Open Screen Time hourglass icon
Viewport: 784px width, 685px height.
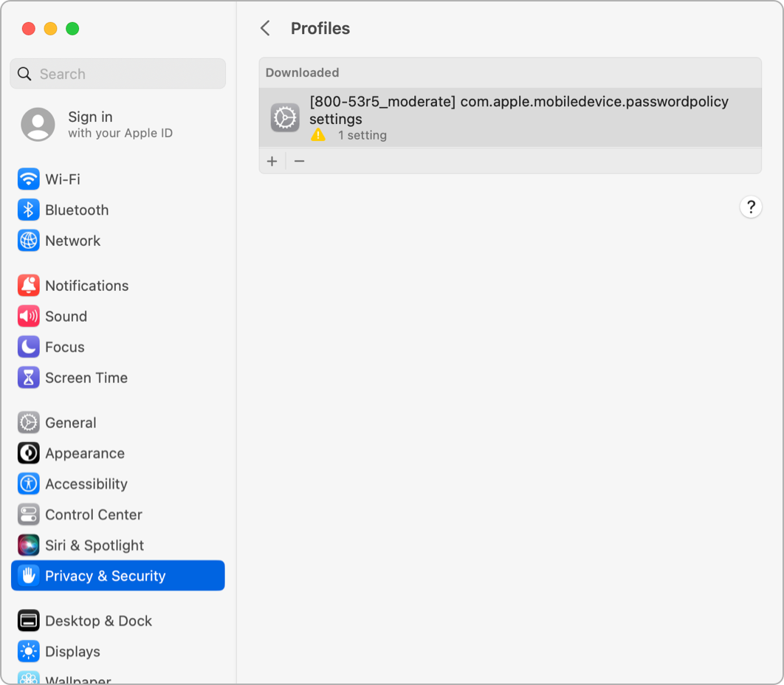pos(29,377)
